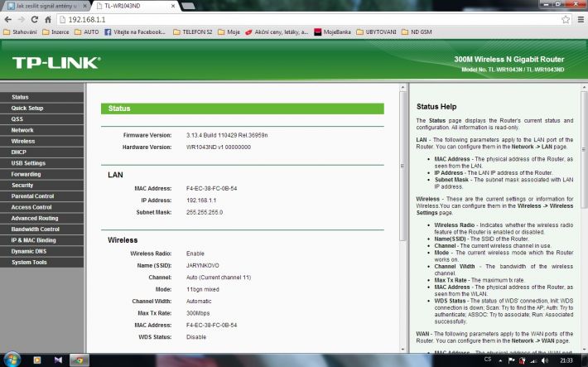Click the LAN MAC address F4-EC-38-FC-0B-54
588x367 pixels.
[211, 188]
